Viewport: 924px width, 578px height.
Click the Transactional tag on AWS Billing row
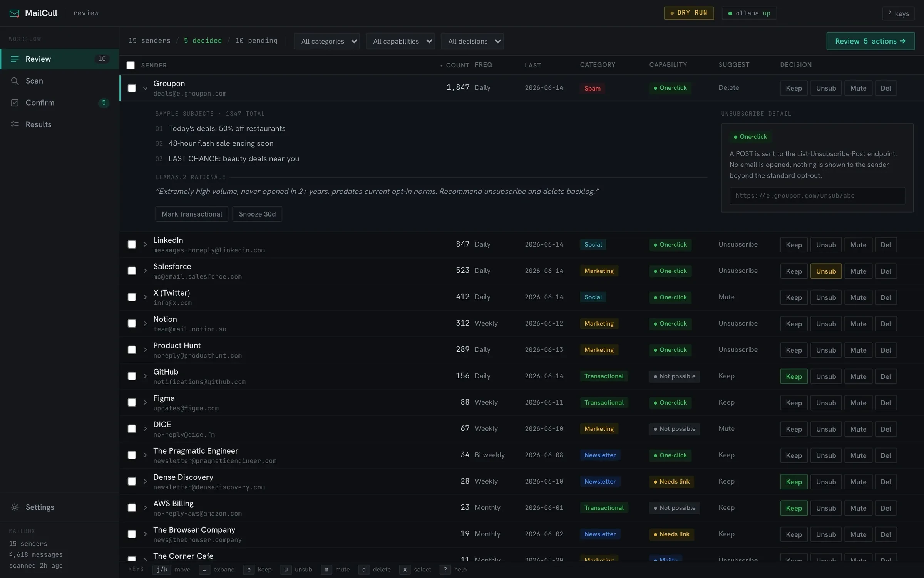click(x=604, y=508)
